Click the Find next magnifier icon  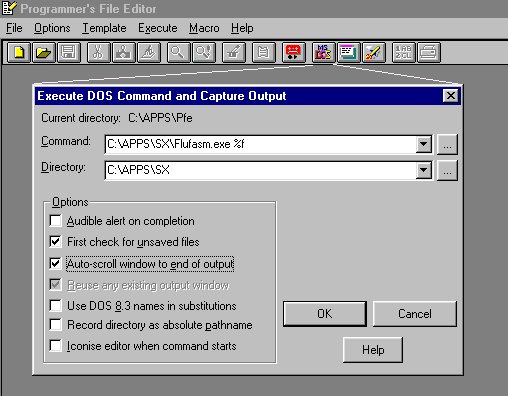click(x=203, y=52)
